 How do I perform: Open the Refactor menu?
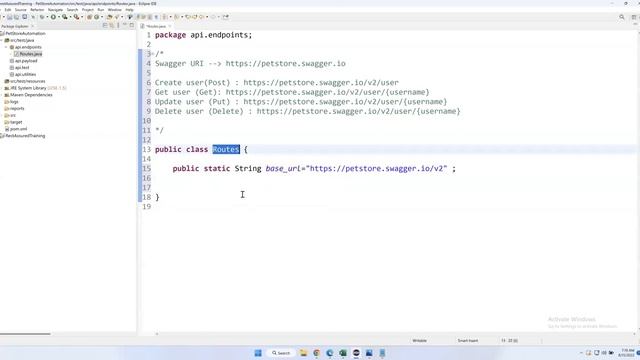37,10
